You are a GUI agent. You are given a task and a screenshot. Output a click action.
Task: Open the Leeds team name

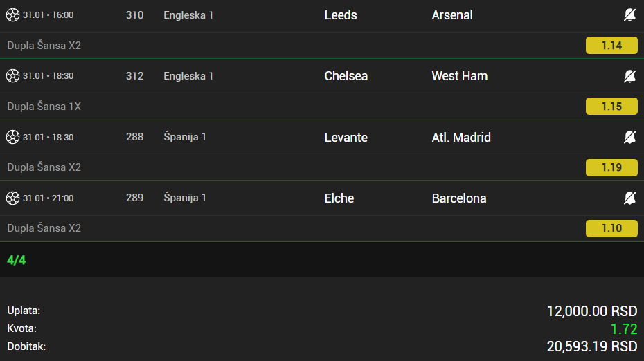[341, 15]
